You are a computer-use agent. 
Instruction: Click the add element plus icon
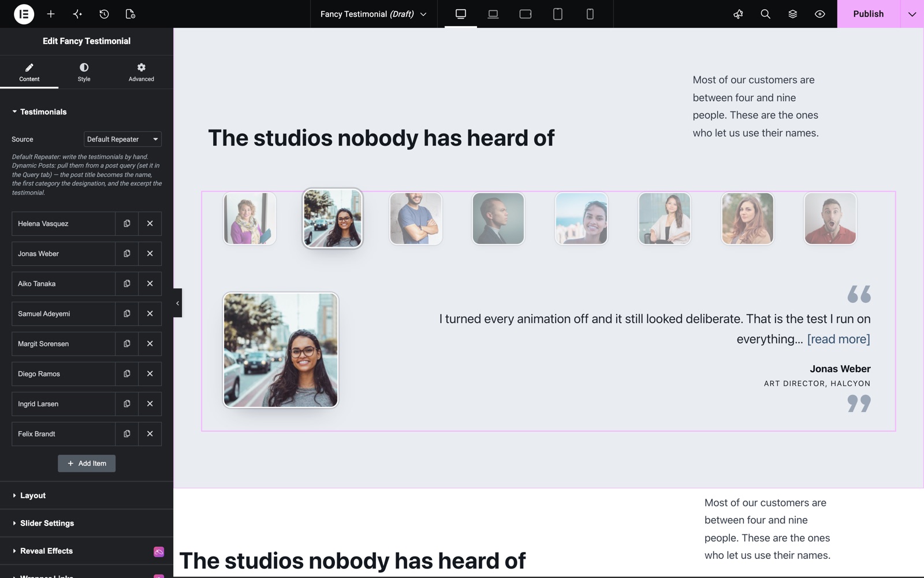51,14
